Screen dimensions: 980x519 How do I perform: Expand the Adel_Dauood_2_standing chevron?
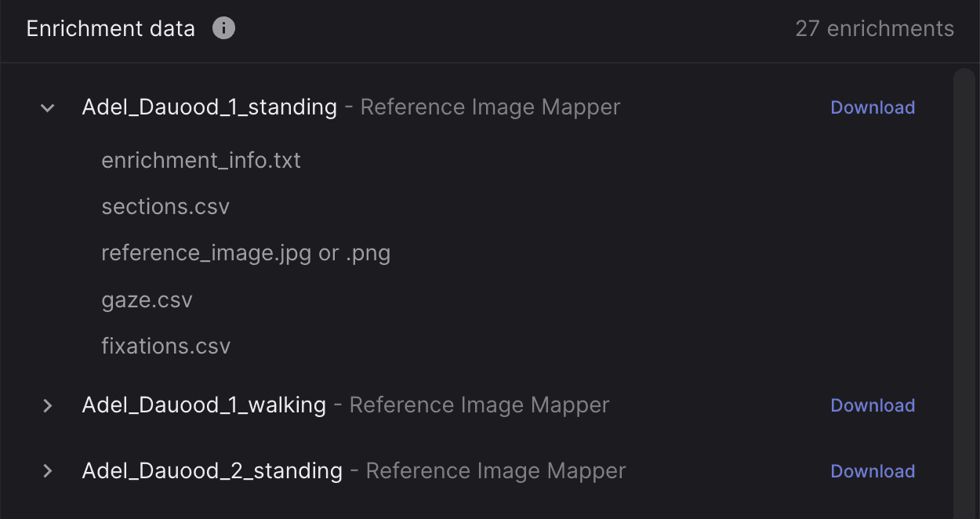pos(48,471)
